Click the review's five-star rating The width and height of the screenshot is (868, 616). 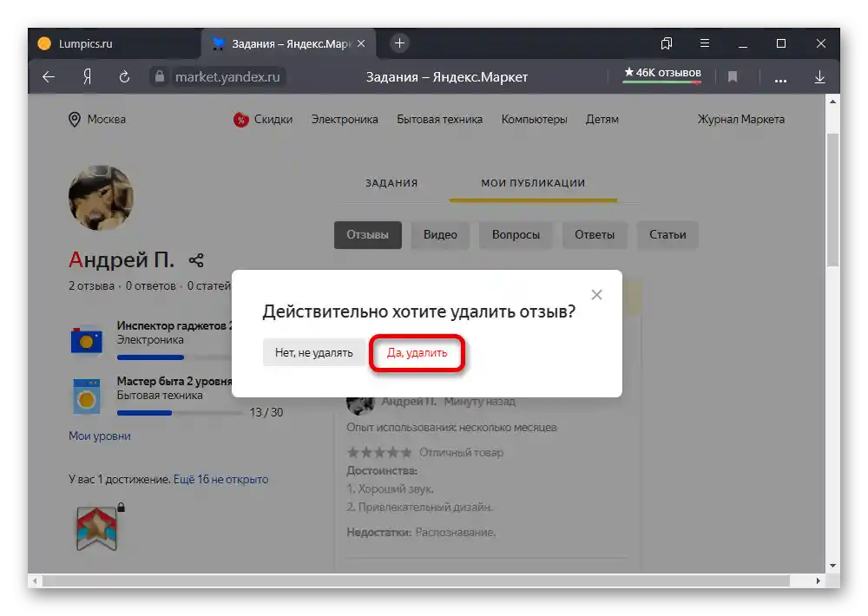[380, 453]
